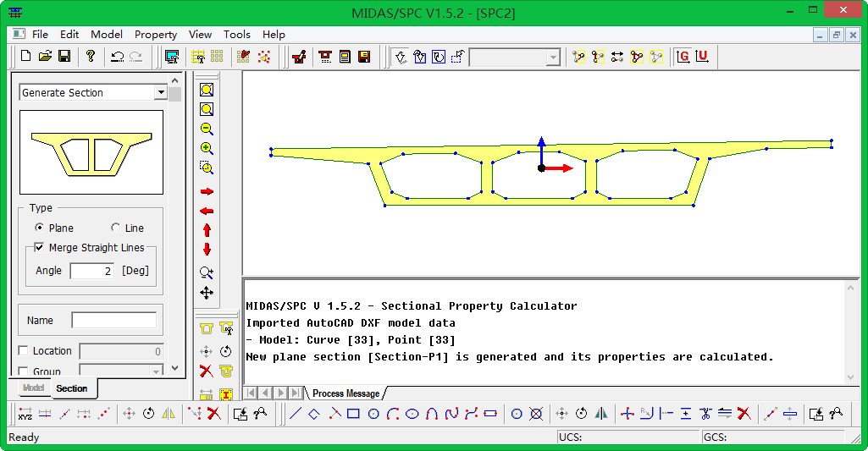The height and width of the screenshot is (451, 868).
Task: Click the New file icon in toolbar
Action: point(25,56)
